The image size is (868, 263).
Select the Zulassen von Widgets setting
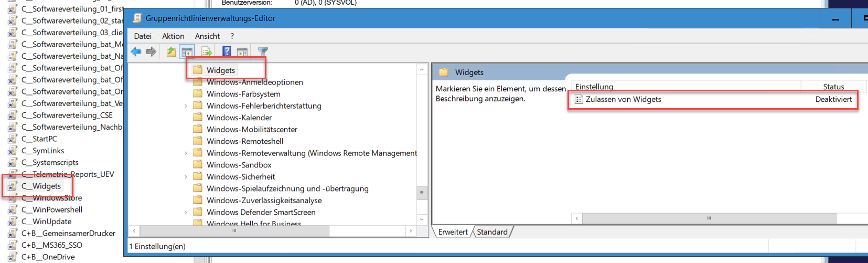623,99
